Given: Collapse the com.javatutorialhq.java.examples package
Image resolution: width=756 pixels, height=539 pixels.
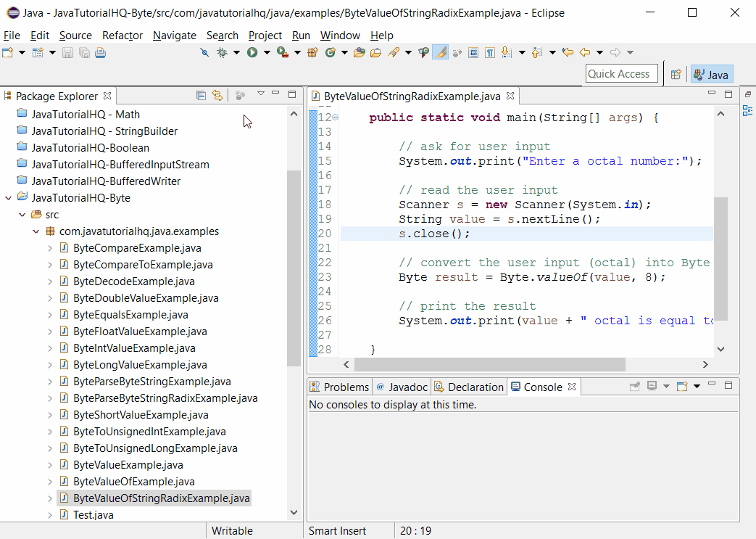Looking at the screenshot, I should (x=35, y=231).
